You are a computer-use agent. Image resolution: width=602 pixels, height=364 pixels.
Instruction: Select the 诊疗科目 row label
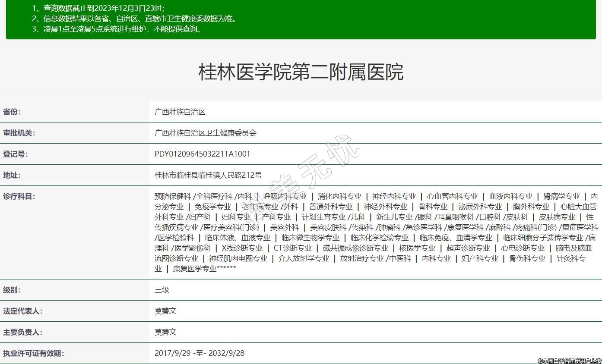[x=19, y=196]
